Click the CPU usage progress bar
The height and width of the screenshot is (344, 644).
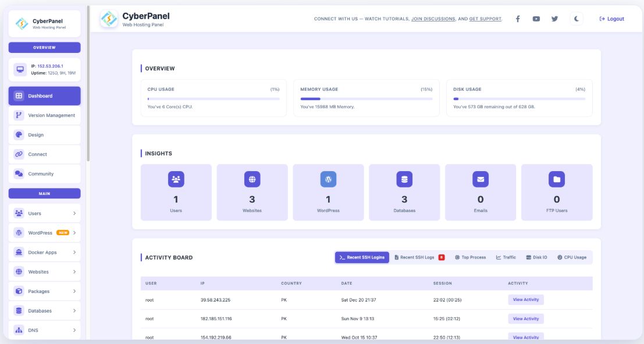point(214,98)
